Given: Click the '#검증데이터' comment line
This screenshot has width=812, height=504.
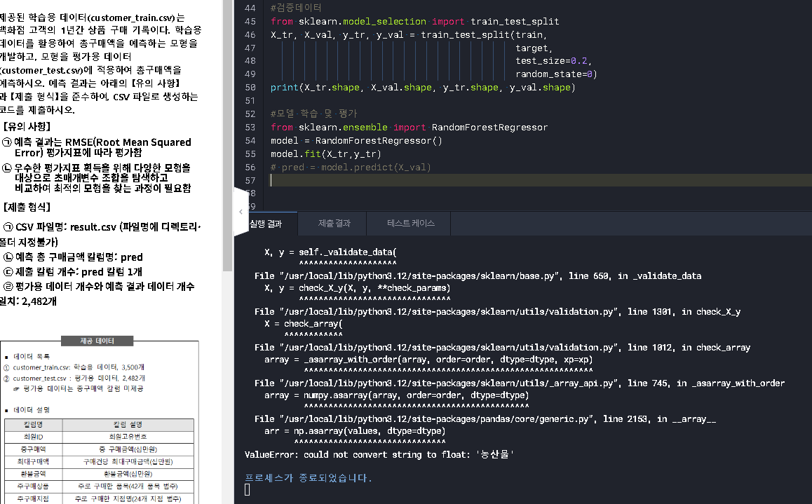Looking at the screenshot, I should (296, 8).
